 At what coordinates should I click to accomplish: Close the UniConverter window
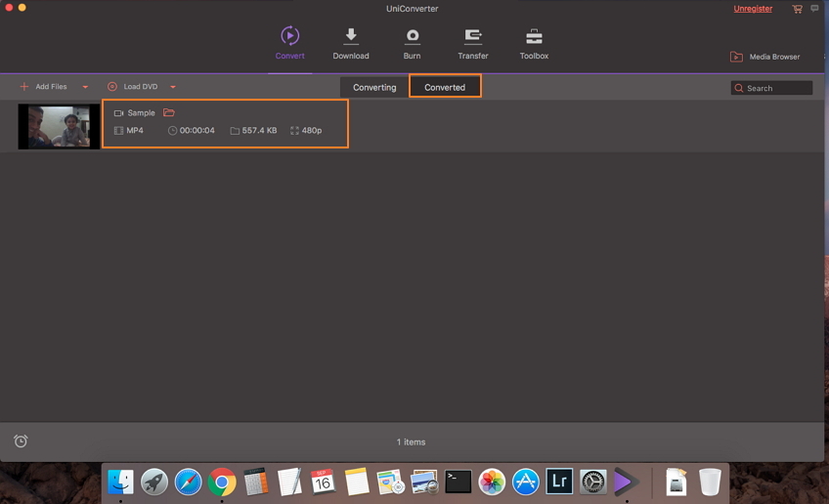tap(9, 8)
